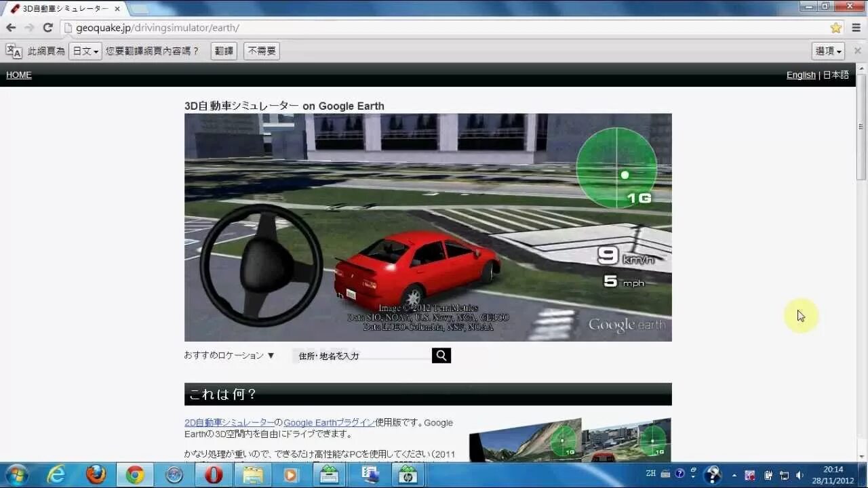The height and width of the screenshot is (488, 868).
Task: Click the 9 km/h speed readout
Action: click(x=626, y=256)
